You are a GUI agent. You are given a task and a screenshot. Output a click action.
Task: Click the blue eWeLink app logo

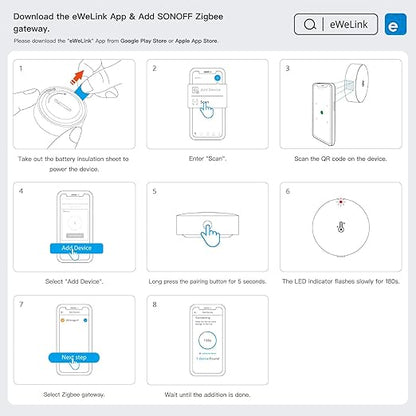point(395,24)
